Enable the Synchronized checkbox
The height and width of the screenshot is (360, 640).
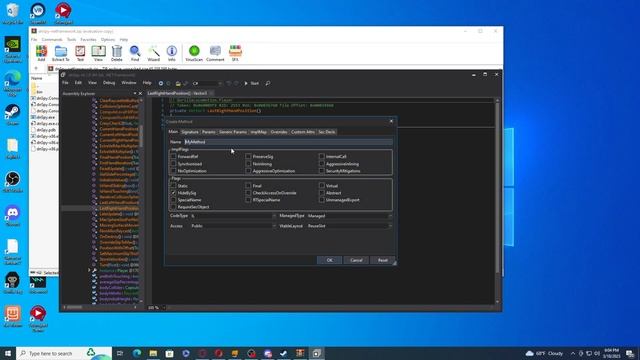click(173, 164)
